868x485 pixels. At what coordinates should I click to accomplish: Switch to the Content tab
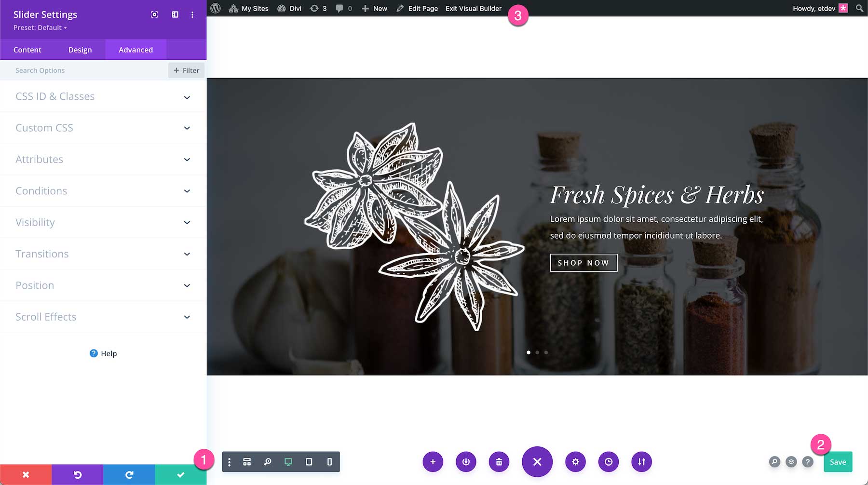[x=27, y=50]
